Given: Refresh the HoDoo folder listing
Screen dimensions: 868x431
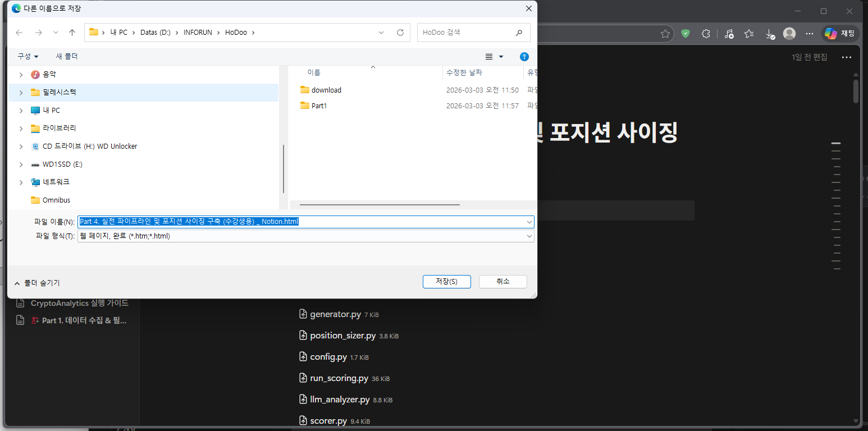Looking at the screenshot, I should click(x=400, y=33).
